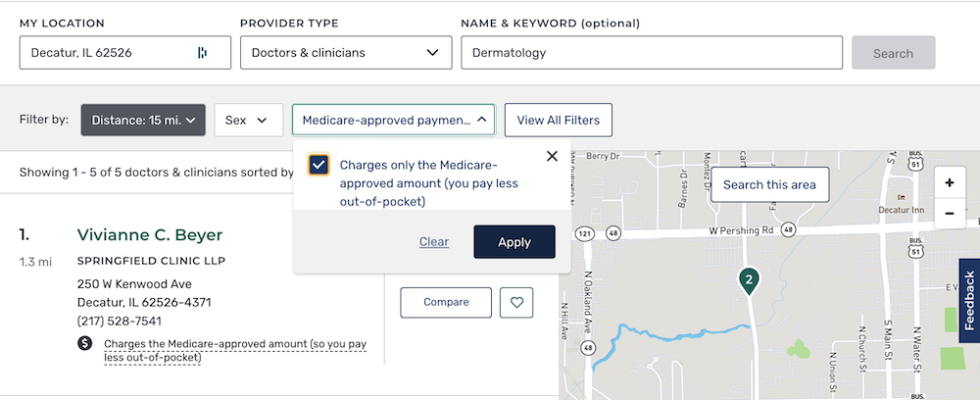Click map pin number 2
980x400 pixels.
(749, 280)
